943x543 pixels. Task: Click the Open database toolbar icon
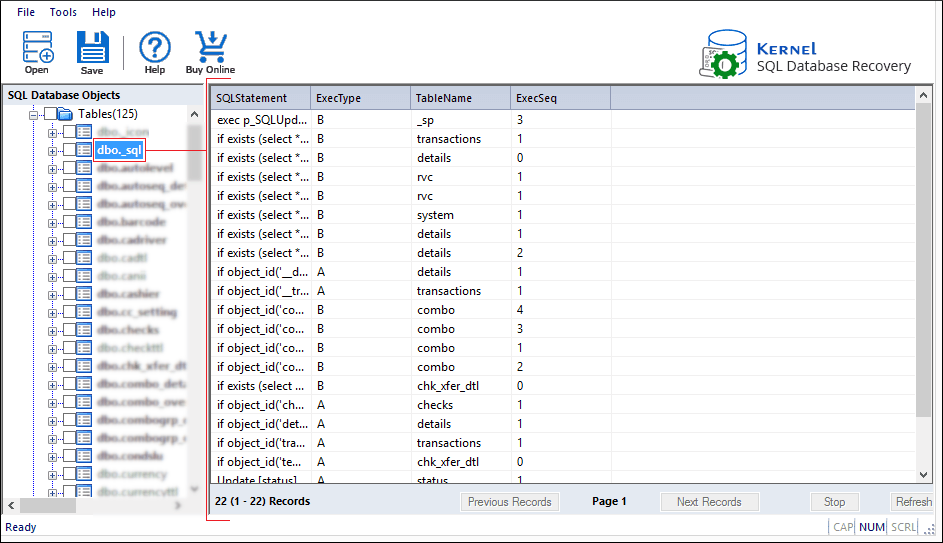pyautogui.click(x=38, y=48)
